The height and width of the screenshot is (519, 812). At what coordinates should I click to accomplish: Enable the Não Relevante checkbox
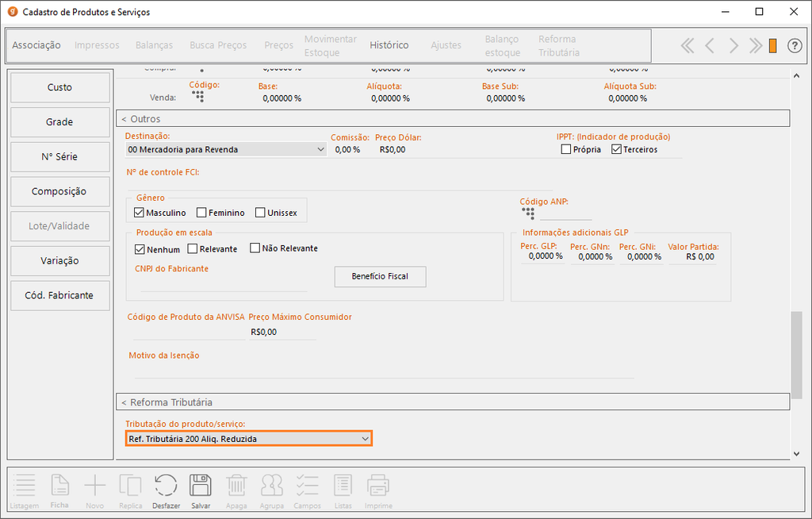pyautogui.click(x=255, y=248)
